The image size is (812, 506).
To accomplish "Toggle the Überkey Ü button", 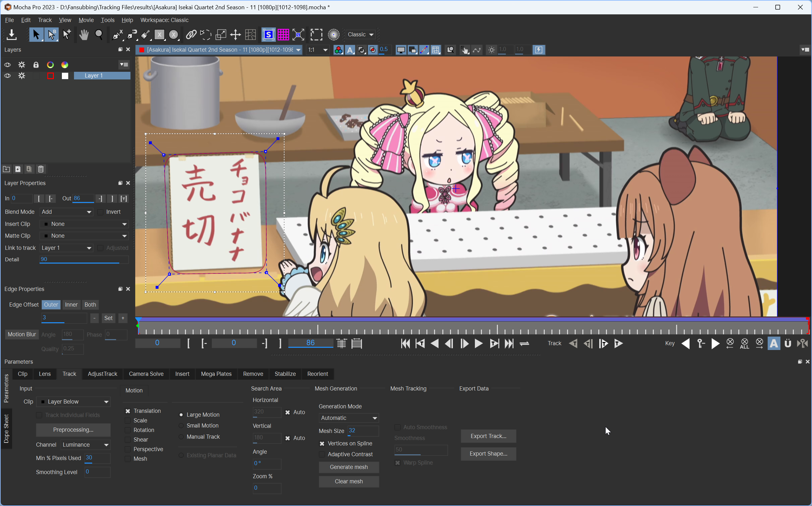I will click(x=787, y=344).
